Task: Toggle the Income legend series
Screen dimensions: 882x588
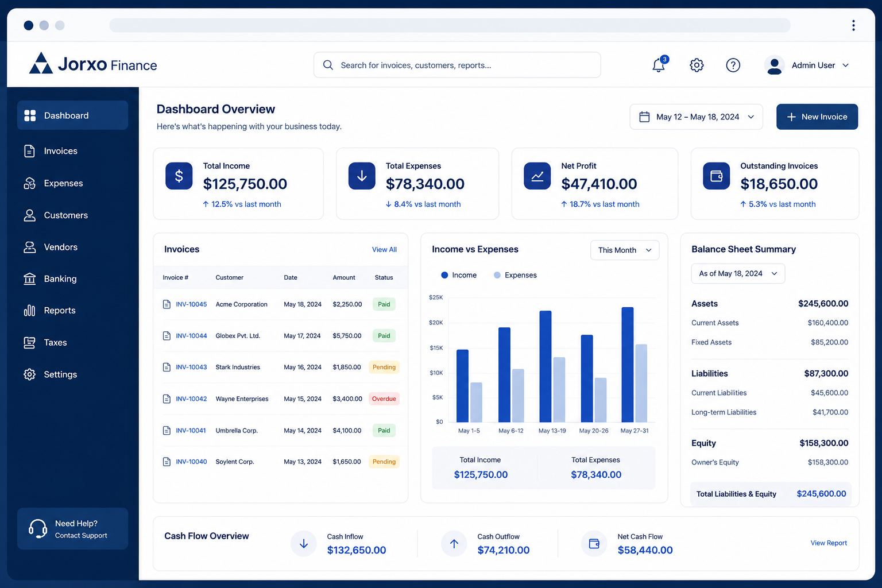Action: coord(459,275)
